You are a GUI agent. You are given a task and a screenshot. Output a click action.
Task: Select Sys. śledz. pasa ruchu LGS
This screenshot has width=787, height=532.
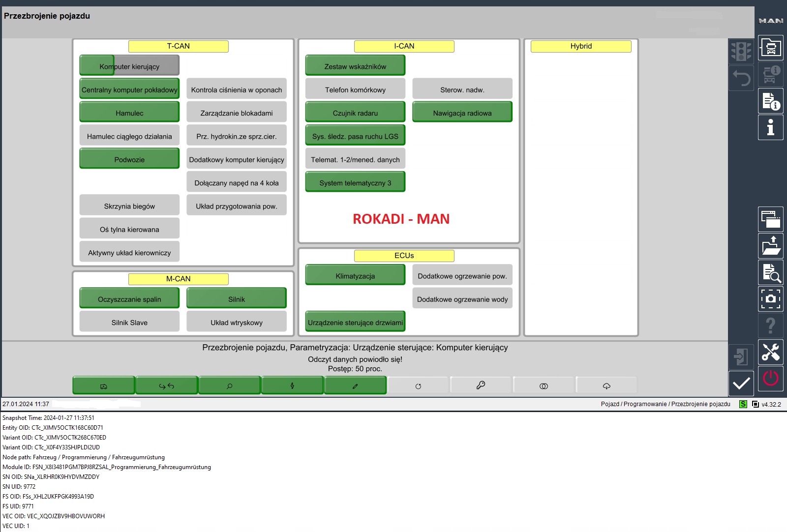pyautogui.click(x=355, y=136)
